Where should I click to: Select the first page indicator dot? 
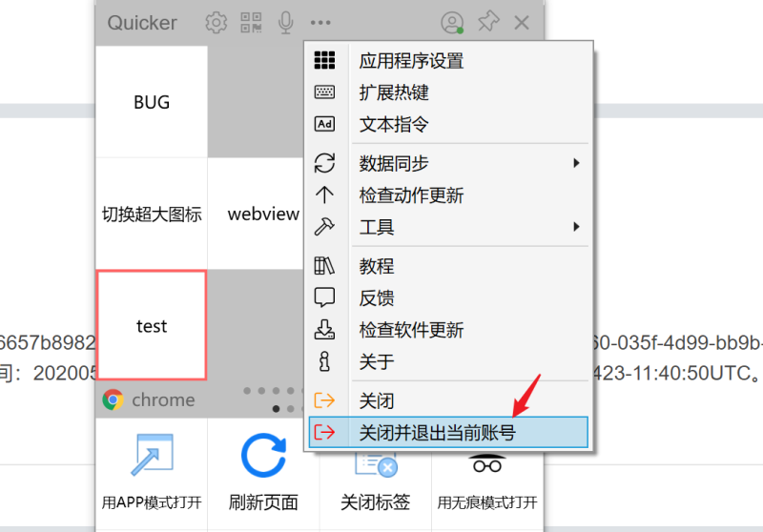coord(276,409)
